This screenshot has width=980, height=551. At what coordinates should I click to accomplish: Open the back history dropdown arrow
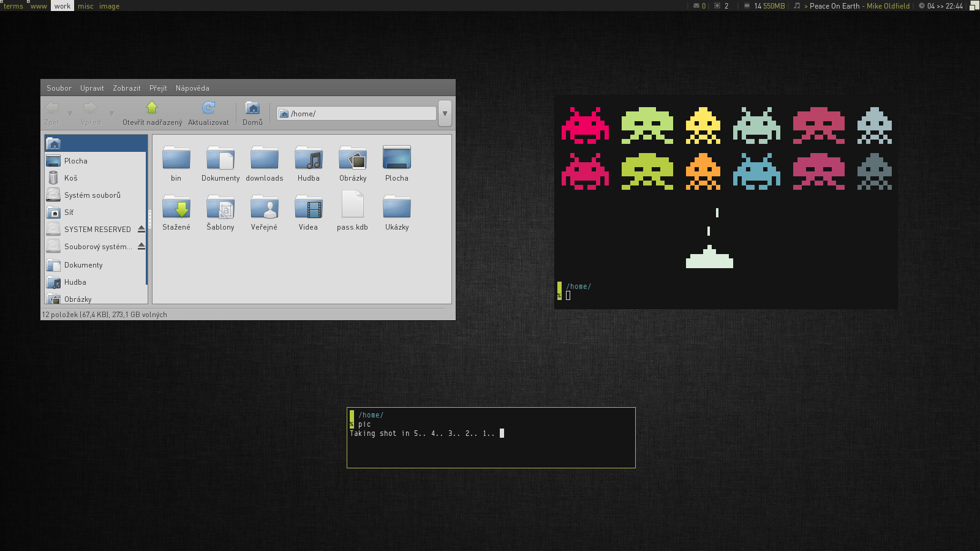click(70, 113)
